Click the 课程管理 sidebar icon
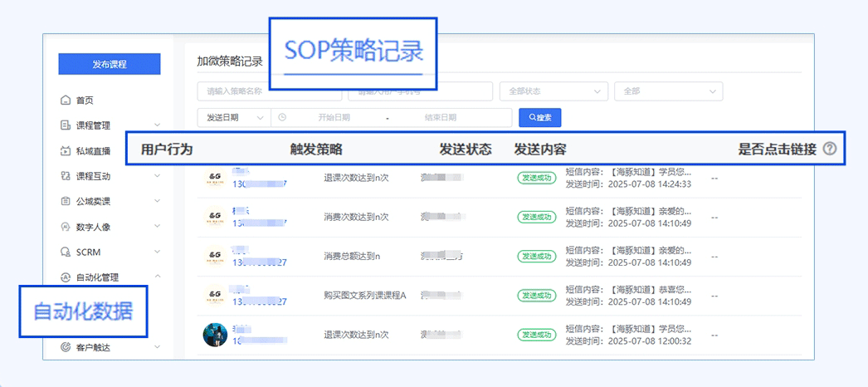The image size is (868, 387). tap(66, 125)
